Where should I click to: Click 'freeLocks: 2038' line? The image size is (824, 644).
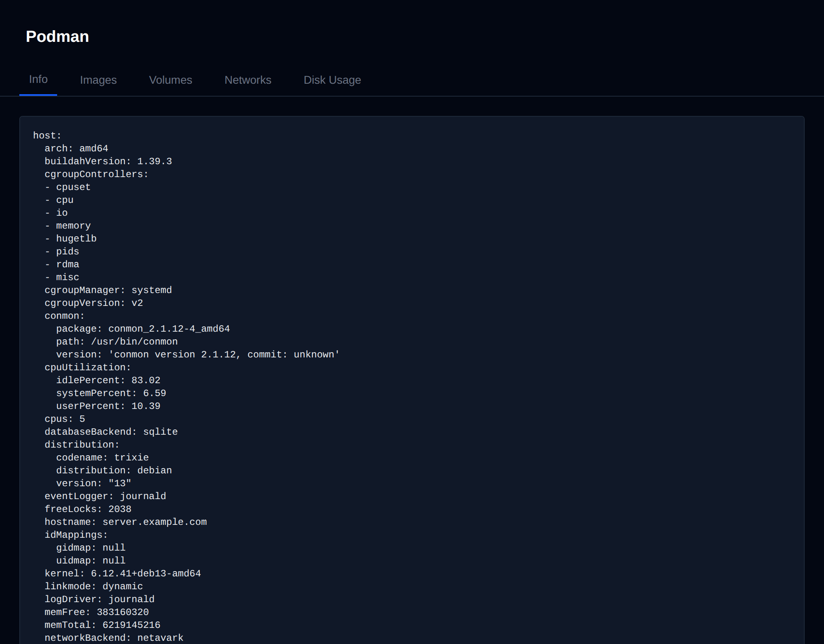point(88,509)
